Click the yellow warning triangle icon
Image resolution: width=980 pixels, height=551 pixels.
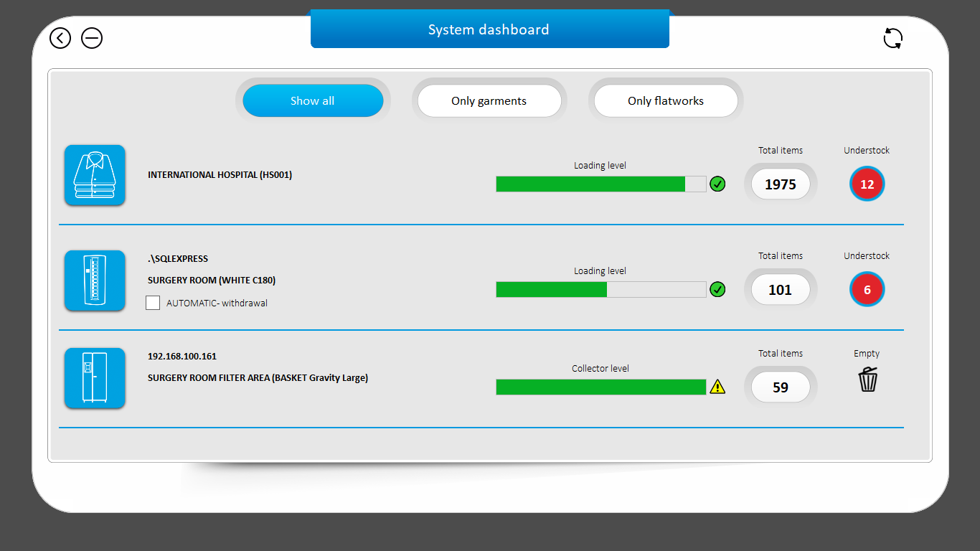tap(717, 387)
